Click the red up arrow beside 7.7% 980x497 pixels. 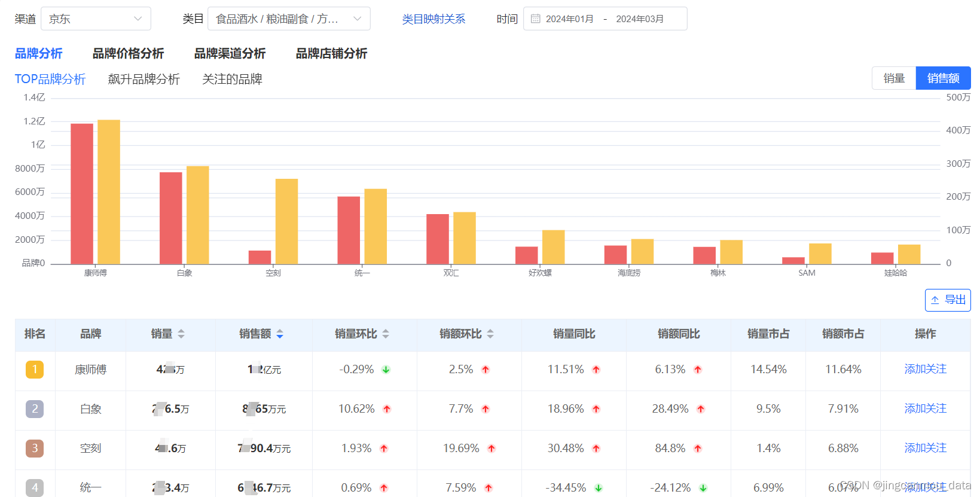(486, 409)
